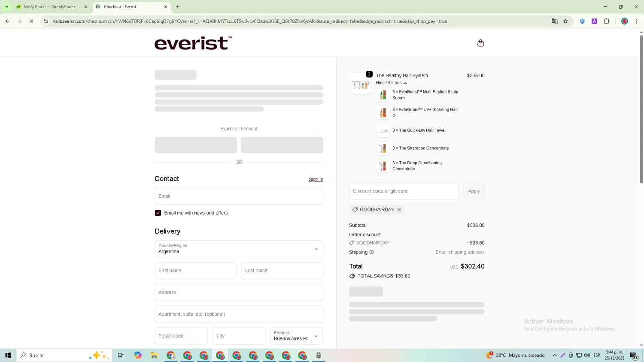Screen dimensions: 644x362
Task: Open the ESP language indicator
Action: [597, 355]
